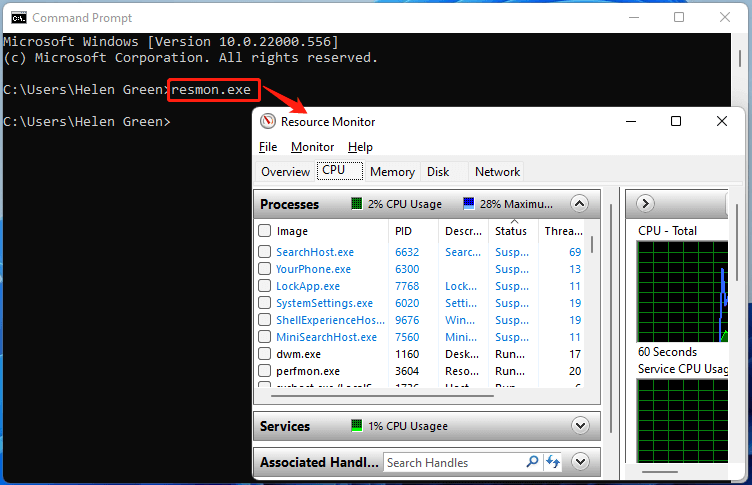Collapse the Processes section chevron
The height and width of the screenshot is (485, 752).
click(x=579, y=203)
